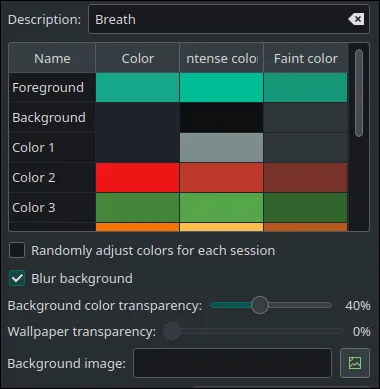Click the Color 3 faint dark green swatch
Viewport: 380px width, 389px height.
305,208
